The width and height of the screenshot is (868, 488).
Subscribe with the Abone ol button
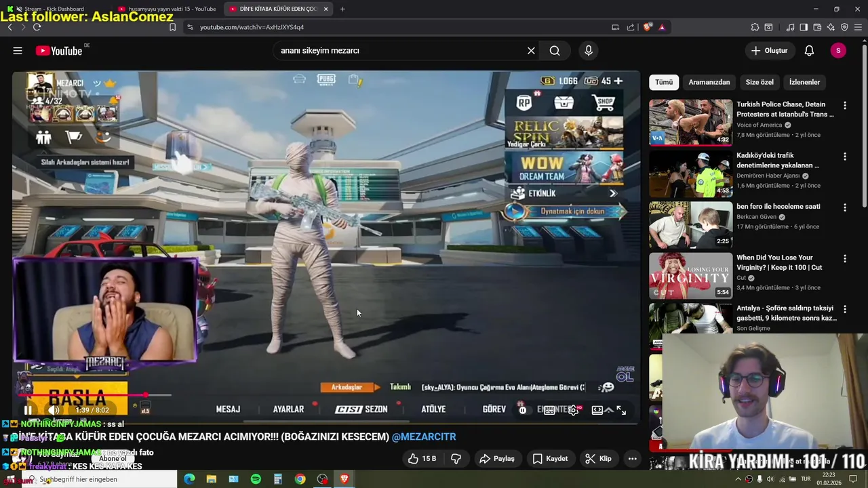click(x=113, y=459)
